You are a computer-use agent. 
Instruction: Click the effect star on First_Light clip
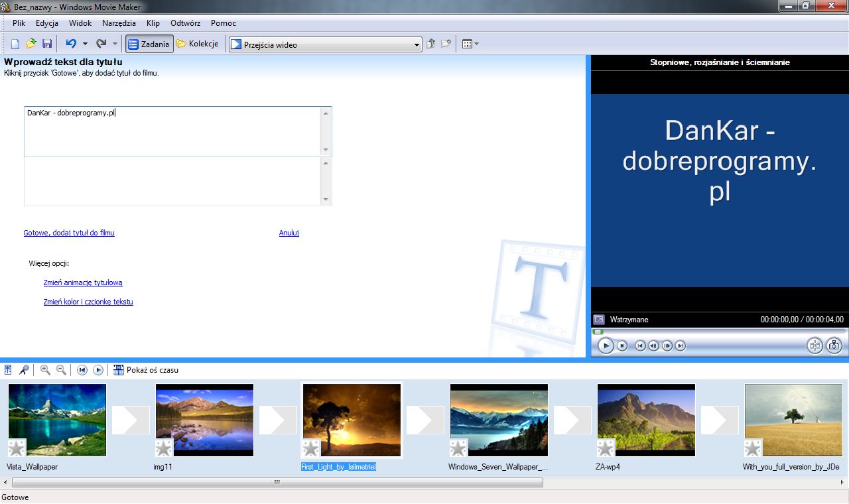311,448
